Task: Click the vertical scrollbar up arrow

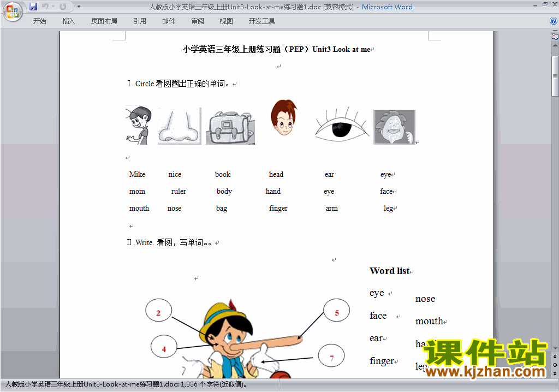Action: click(x=555, y=46)
